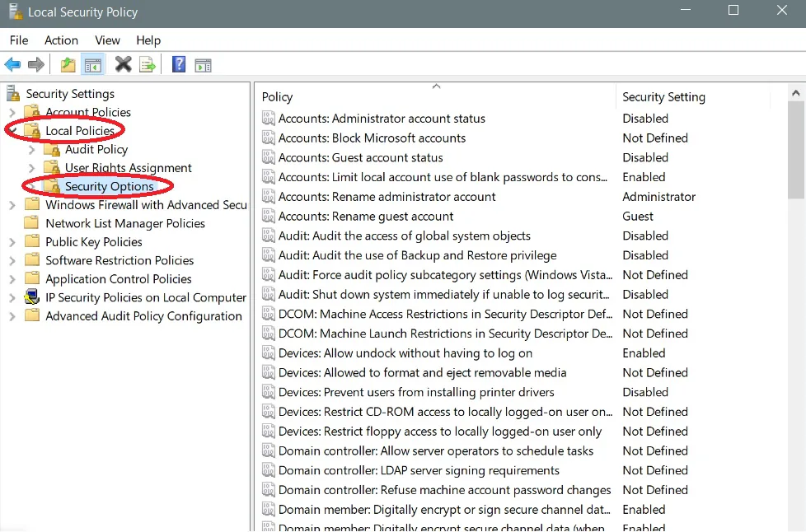Select Security Options in the tree
Viewport: 806px width, 532px height.
click(109, 186)
